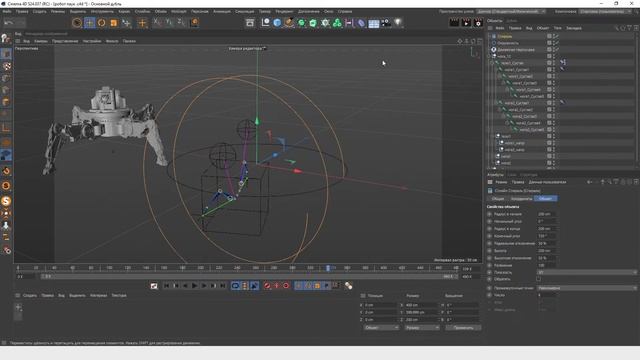This screenshot has width=640, height=360.
Task: Click the red Record Active Objects button
Action: click(267, 286)
